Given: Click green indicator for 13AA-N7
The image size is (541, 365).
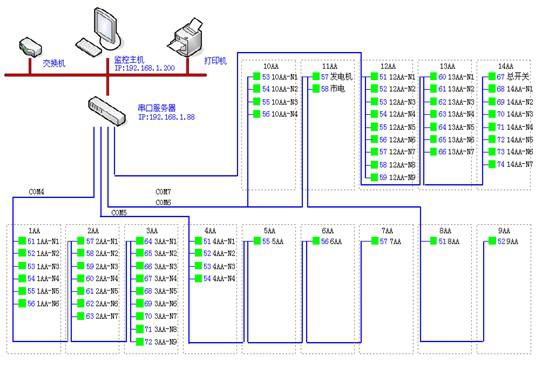Looking at the screenshot, I should pos(433,152).
